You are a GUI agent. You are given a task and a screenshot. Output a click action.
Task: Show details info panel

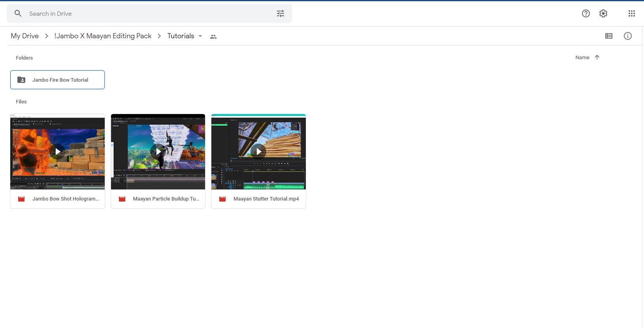click(628, 36)
